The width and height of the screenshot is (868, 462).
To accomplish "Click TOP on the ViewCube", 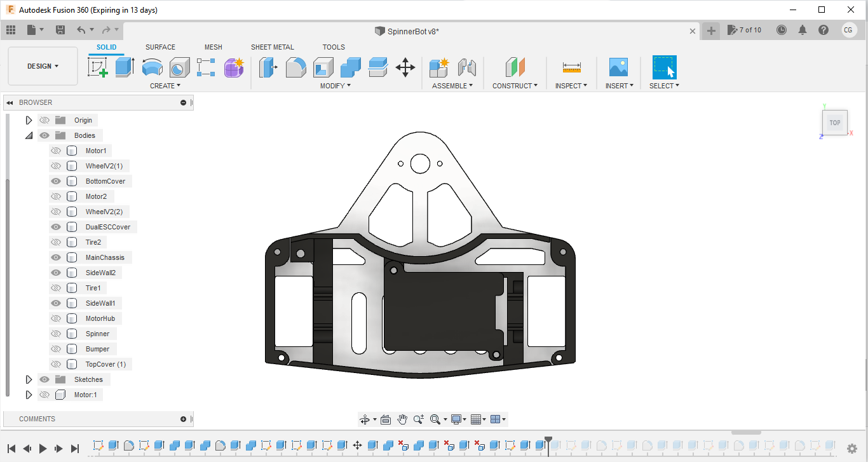I will 834,122.
